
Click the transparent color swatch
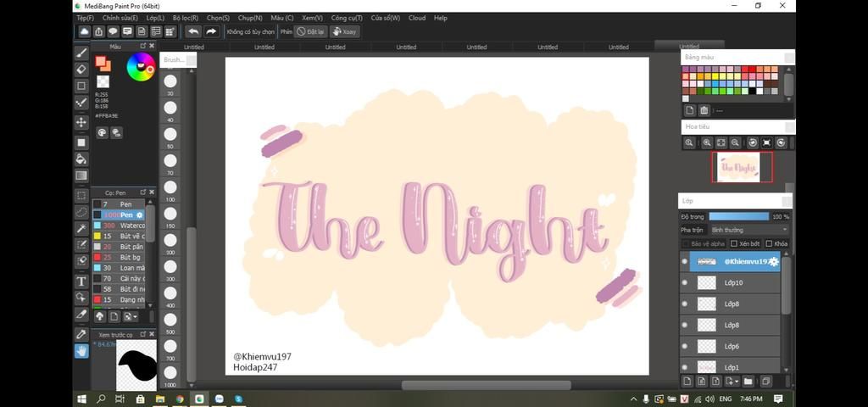point(103,82)
